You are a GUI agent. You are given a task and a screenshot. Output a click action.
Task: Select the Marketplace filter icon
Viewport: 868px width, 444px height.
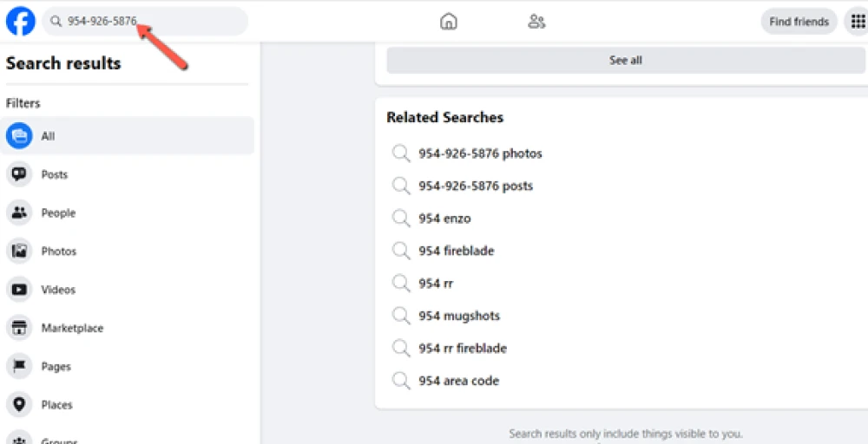pyautogui.click(x=19, y=329)
